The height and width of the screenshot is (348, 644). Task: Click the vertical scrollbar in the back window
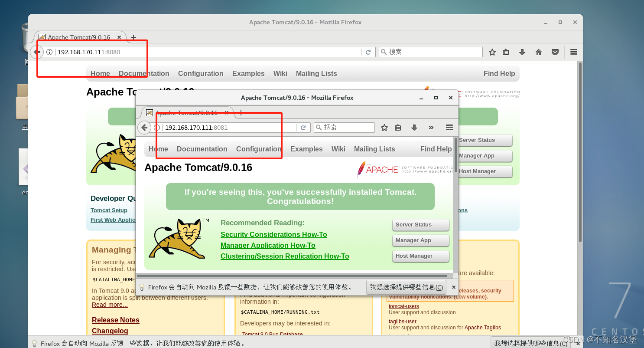pyautogui.click(x=580, y=152)
